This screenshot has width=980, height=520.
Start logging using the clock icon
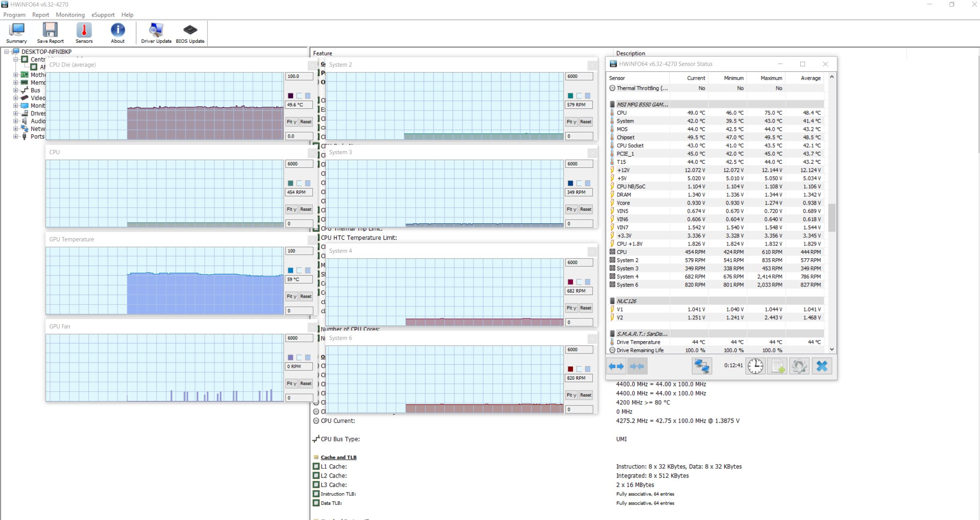[755, 366]
